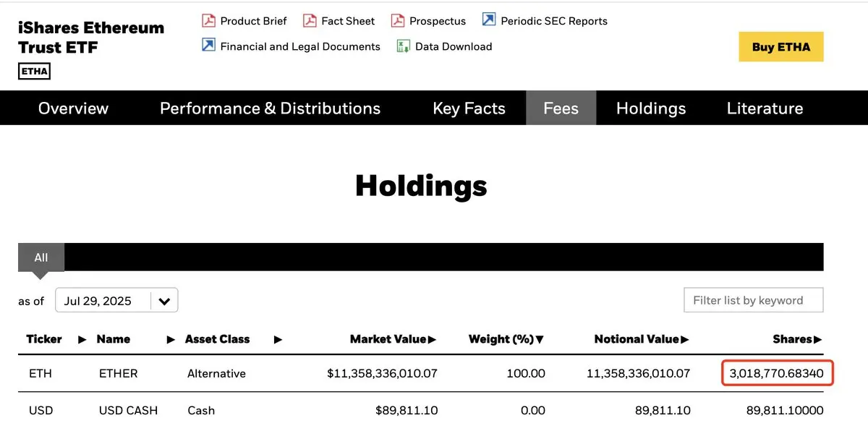
Task: Select the Literature tab
Action: [x=765, y=108]
